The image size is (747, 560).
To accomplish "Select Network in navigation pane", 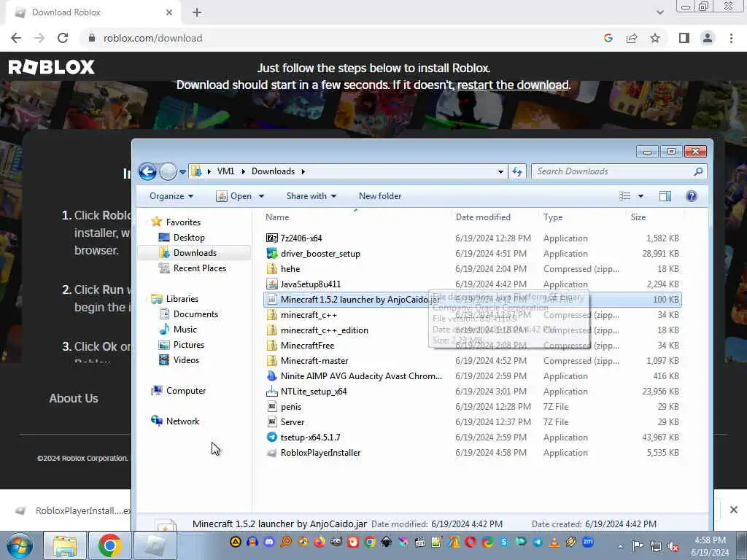I will 182,421.
